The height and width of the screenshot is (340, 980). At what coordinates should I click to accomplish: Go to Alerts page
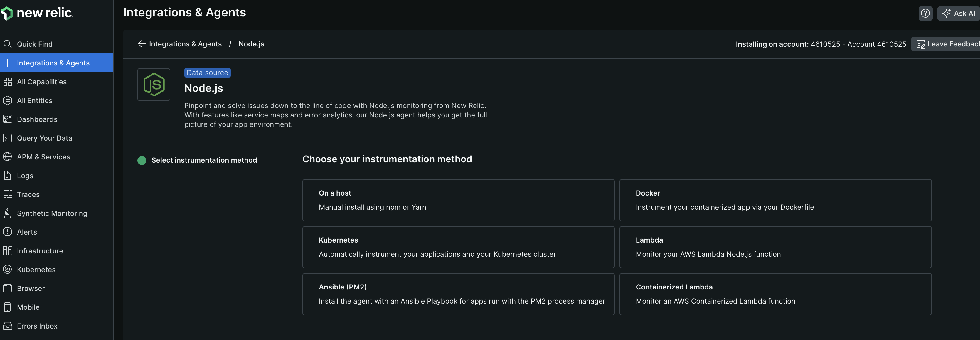[57, 232]
